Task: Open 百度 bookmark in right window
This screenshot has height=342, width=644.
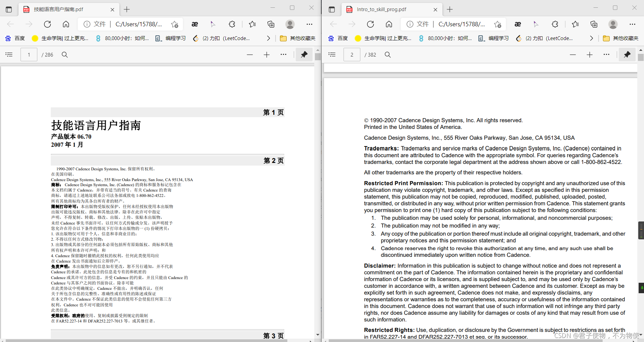Action: [338, 38]
